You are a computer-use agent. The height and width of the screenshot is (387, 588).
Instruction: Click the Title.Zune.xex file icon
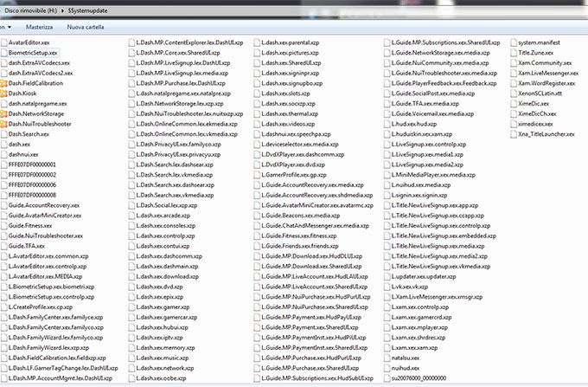[512, 53]
